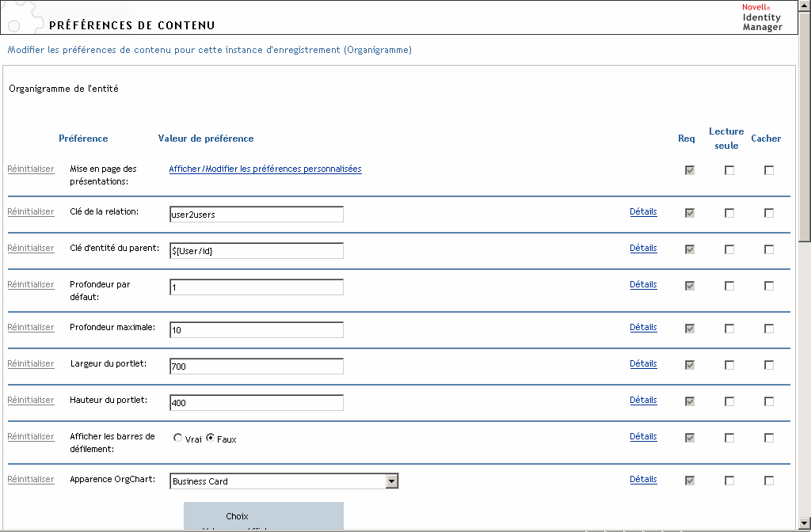Toggle Cacher for Afficher les barres de défilement

769,438
